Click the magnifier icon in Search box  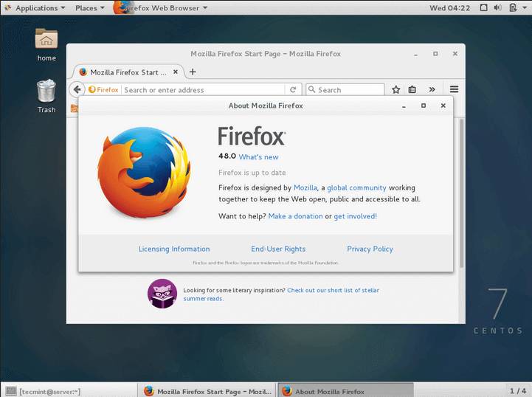[311, 89]
